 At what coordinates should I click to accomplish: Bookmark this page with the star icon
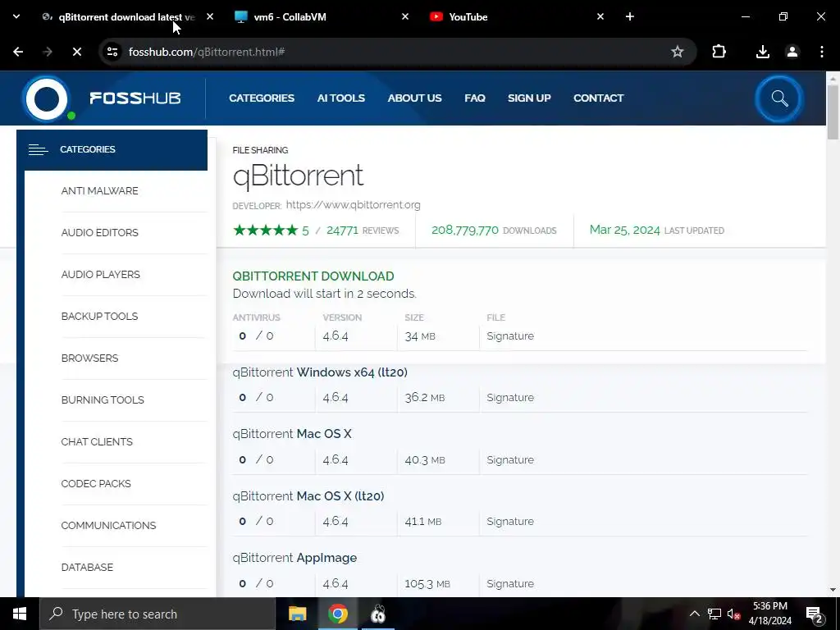[677, 52]
